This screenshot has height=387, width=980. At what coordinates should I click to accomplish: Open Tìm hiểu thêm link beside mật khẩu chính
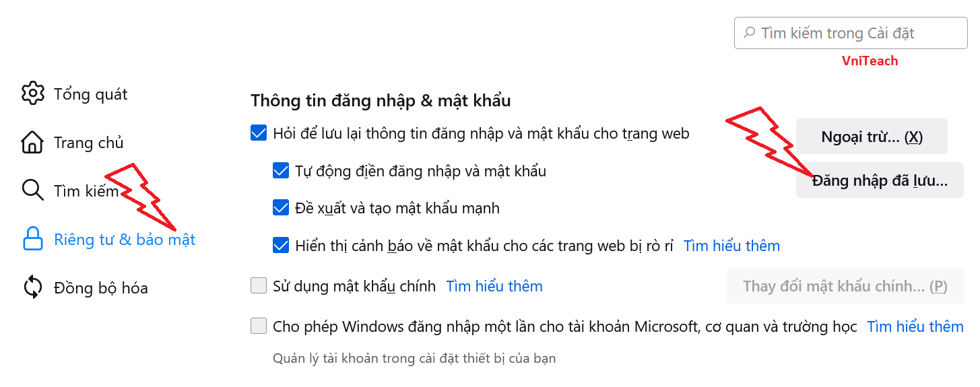click(494, 286)
